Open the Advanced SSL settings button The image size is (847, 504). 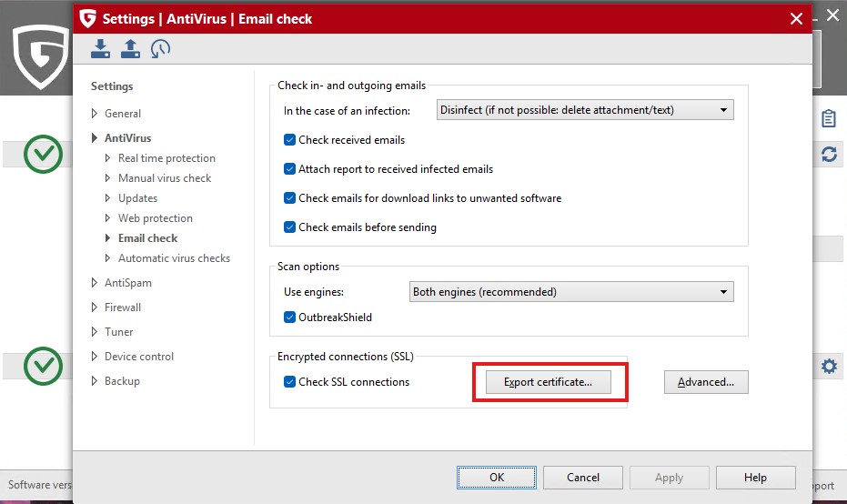pyautogui.click(x=706, y=382)
